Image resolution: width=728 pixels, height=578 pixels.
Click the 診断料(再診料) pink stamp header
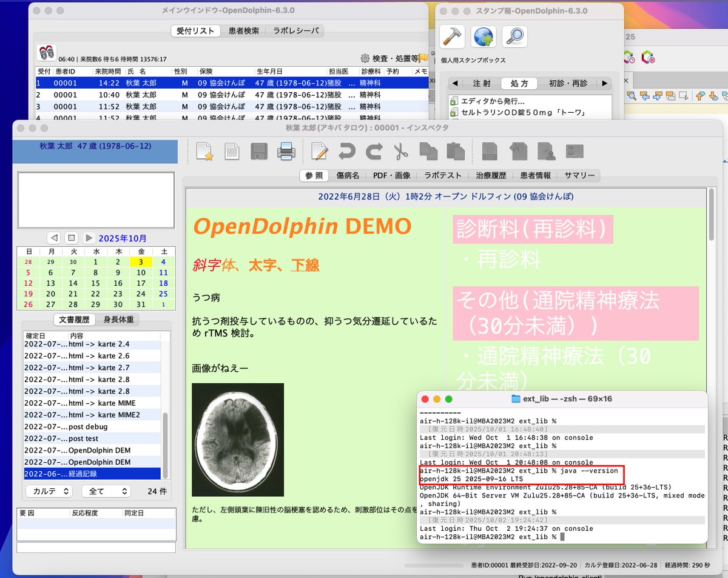pos(533,229)
